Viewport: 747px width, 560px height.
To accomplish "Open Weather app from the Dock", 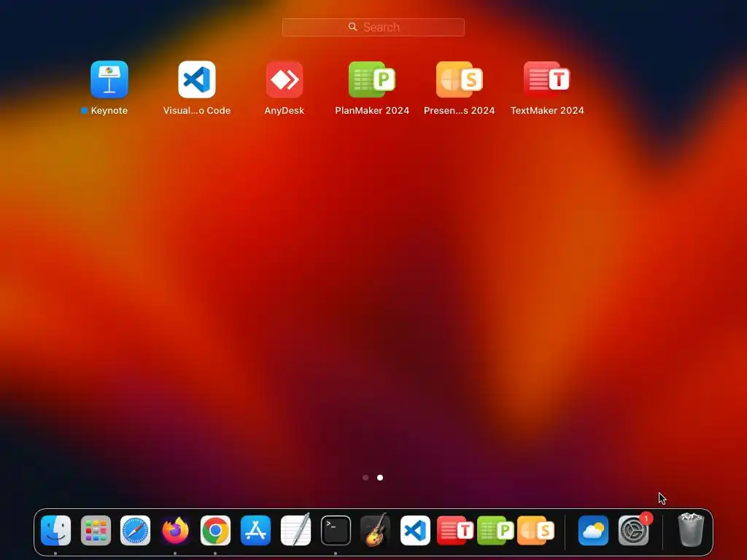I will point(594,530).
